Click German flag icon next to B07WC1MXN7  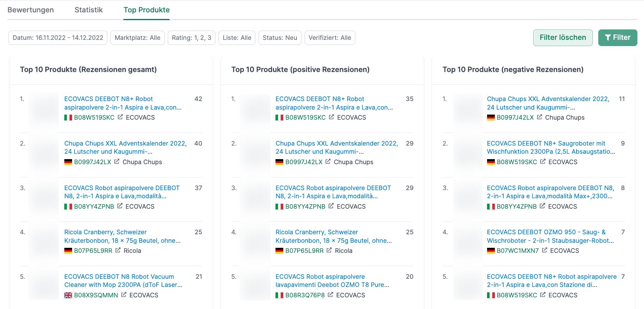click(491, 251)
